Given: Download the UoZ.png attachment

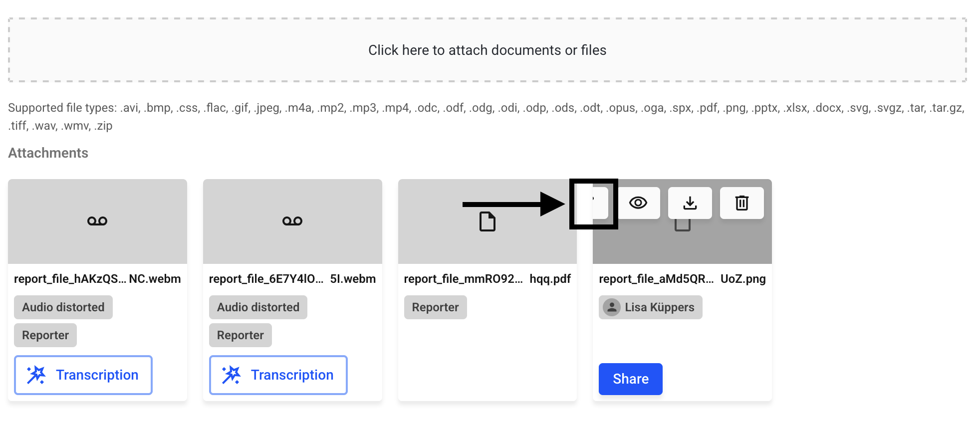Looking at the screenshot, I should point(690,203).
